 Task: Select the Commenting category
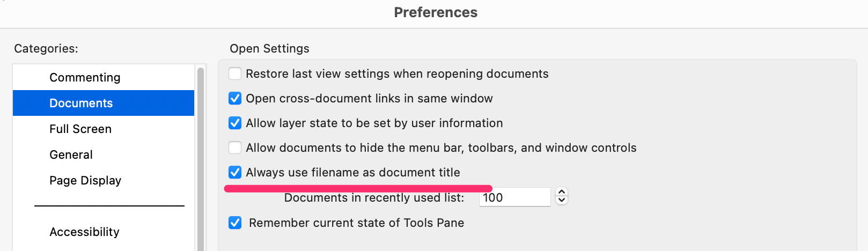[85, 77]
